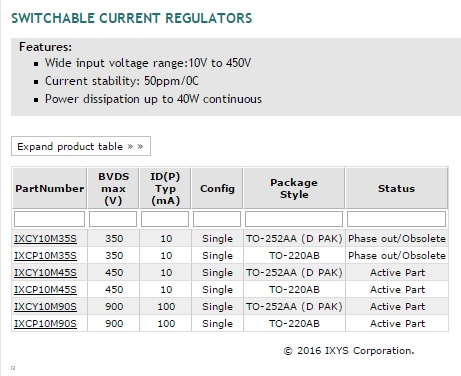461x376 pixels.
Task: Expand the product table
Action: tap(81, 146)
